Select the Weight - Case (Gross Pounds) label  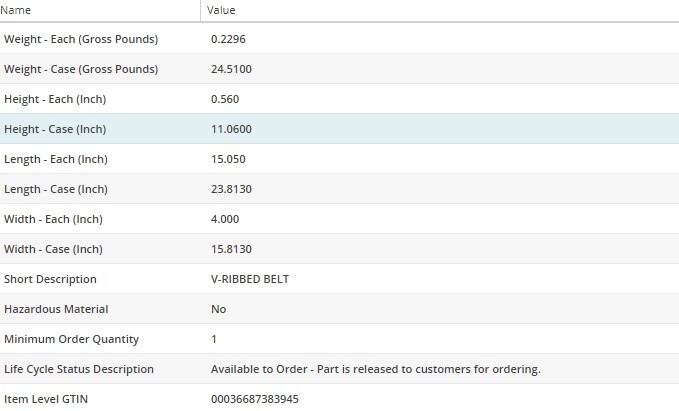tap(81, 69)
